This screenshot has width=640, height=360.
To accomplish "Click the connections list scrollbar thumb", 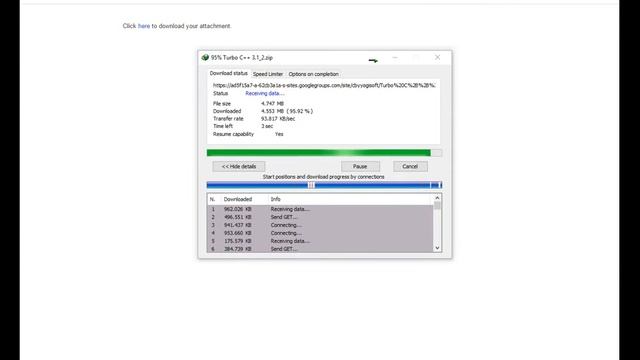I will coord(437,206).
